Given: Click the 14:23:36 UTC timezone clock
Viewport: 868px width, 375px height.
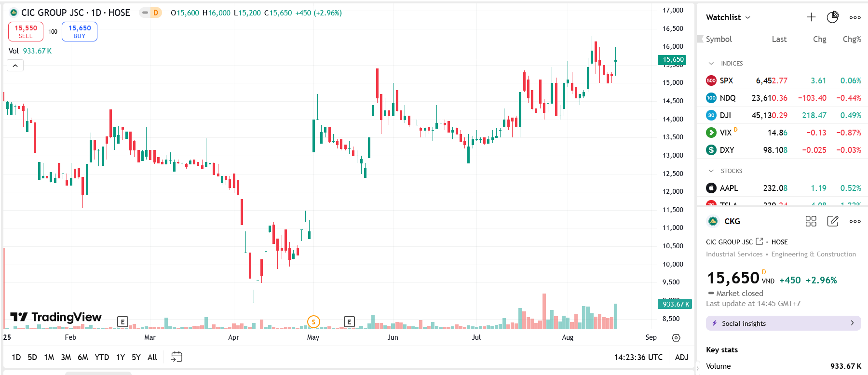Looking at the screenshot, I should tap(638, 357).
